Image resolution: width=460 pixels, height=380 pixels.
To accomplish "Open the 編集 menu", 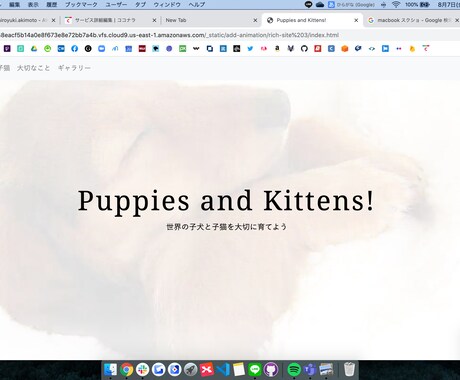I will [x=14, y=5].
